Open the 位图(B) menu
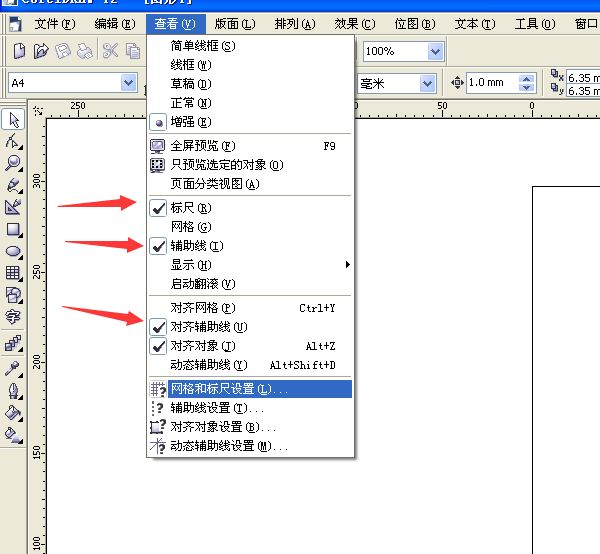 click(x=415, y=24)
